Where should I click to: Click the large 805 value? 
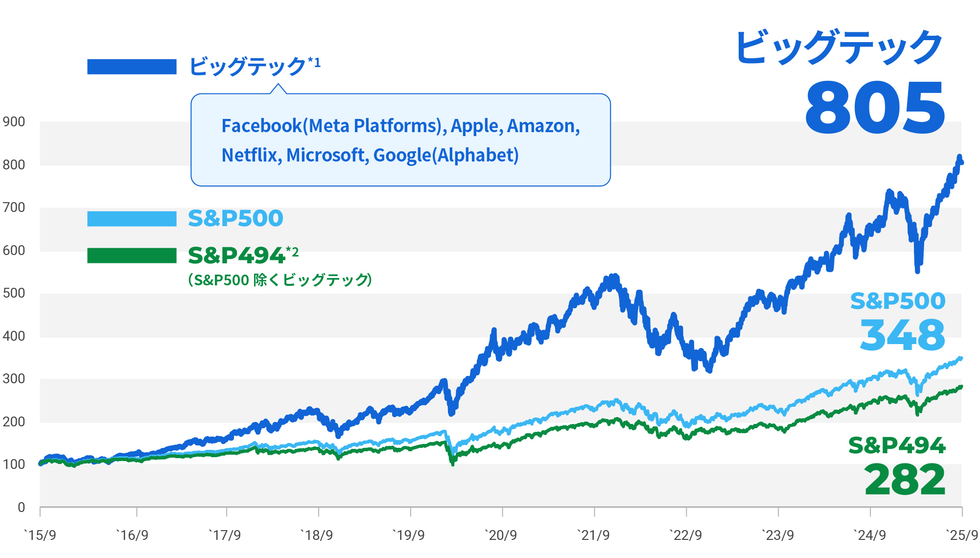[875, 108]
